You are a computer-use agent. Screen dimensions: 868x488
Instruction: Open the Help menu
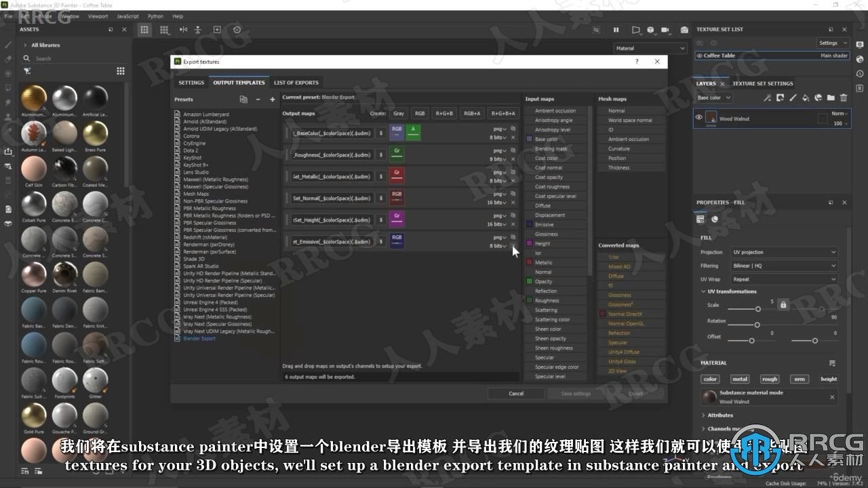coord(178,16)
